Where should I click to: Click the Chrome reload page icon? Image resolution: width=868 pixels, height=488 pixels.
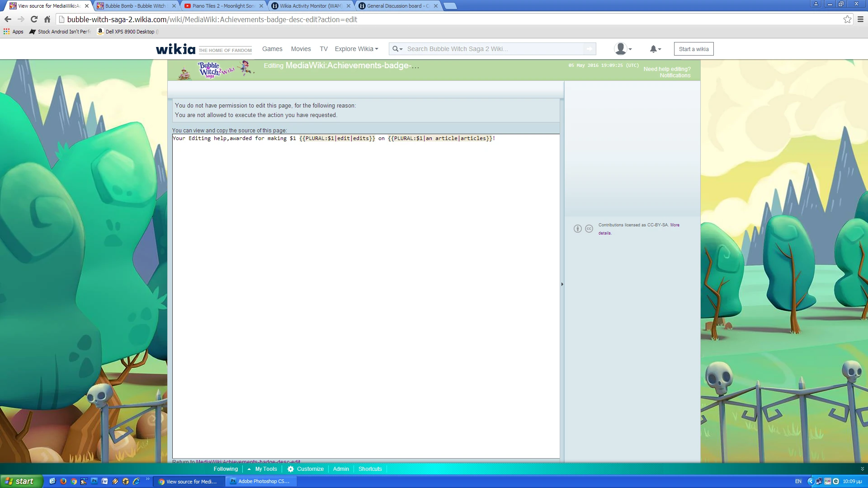pyautogui.click(x=34, y=19)
